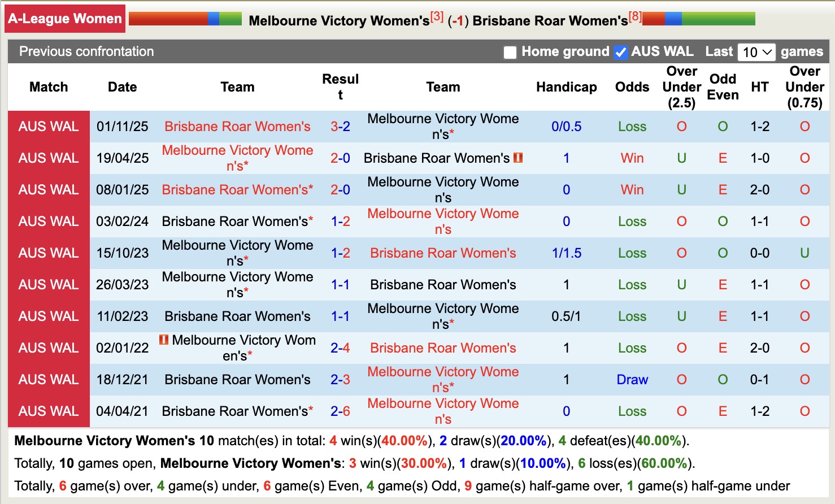Viewport: 835px width, 504px height.
Task: Click the Draw odds link in the 18/12/21 row
Action: click(632, 379)
